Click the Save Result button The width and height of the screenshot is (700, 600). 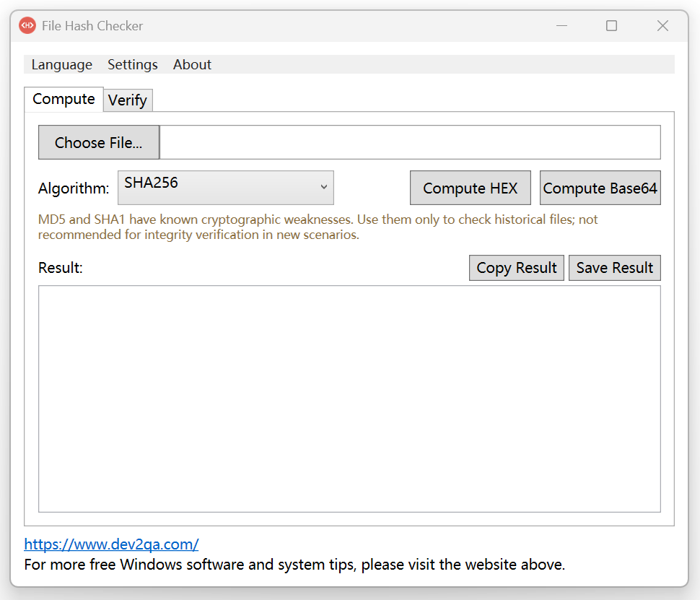pyautogui.click(x=615, y=268)
